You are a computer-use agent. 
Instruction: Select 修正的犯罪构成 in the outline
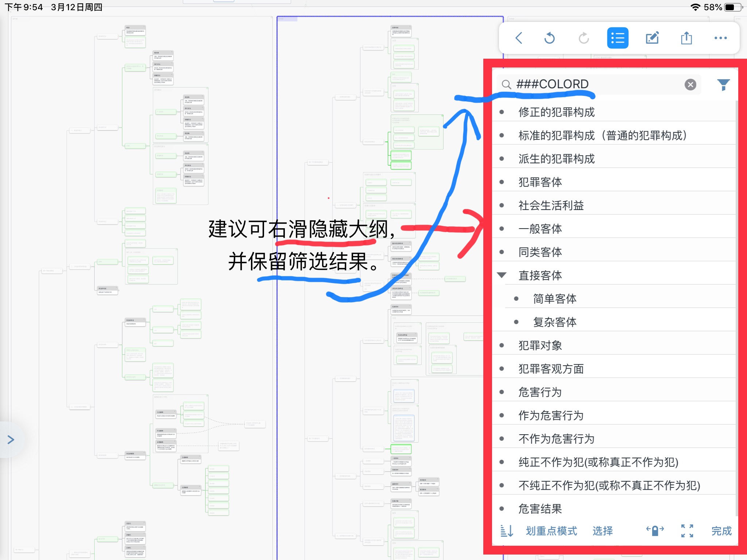point(614,112)
